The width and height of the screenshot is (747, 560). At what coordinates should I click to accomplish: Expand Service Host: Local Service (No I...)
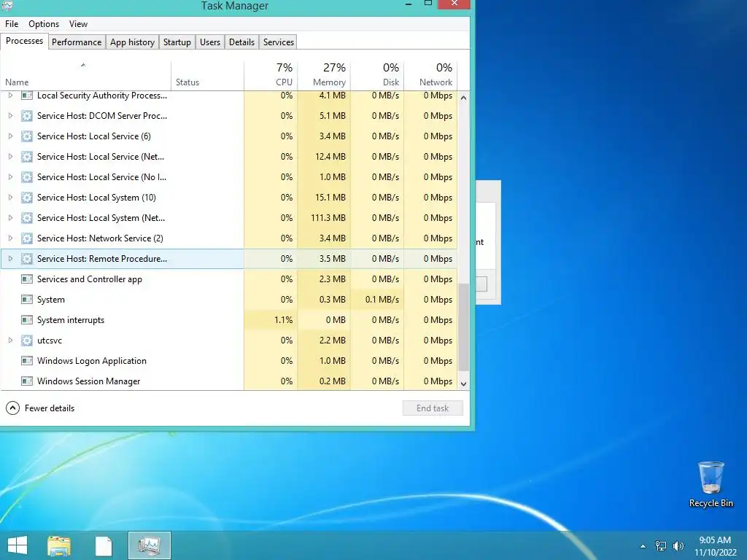point(10,177)
